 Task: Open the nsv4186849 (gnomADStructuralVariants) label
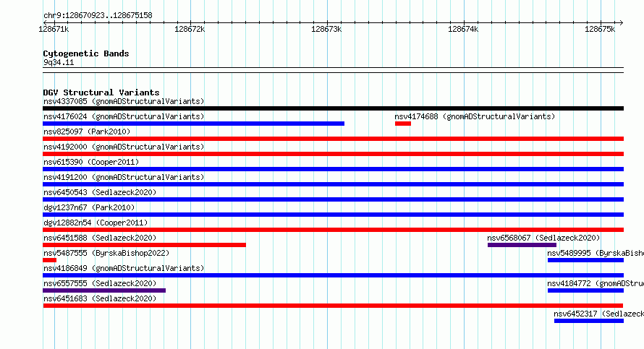[124, 268]
